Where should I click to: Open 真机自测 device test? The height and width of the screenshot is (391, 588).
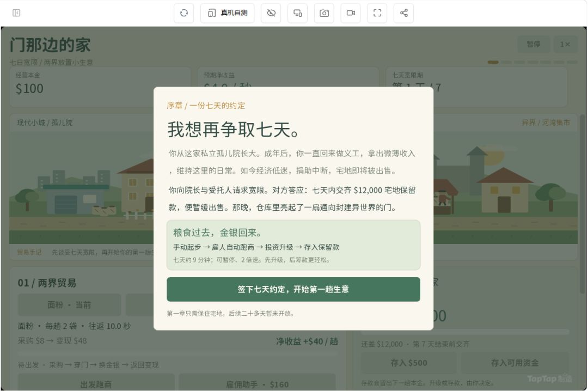point(227,13)
